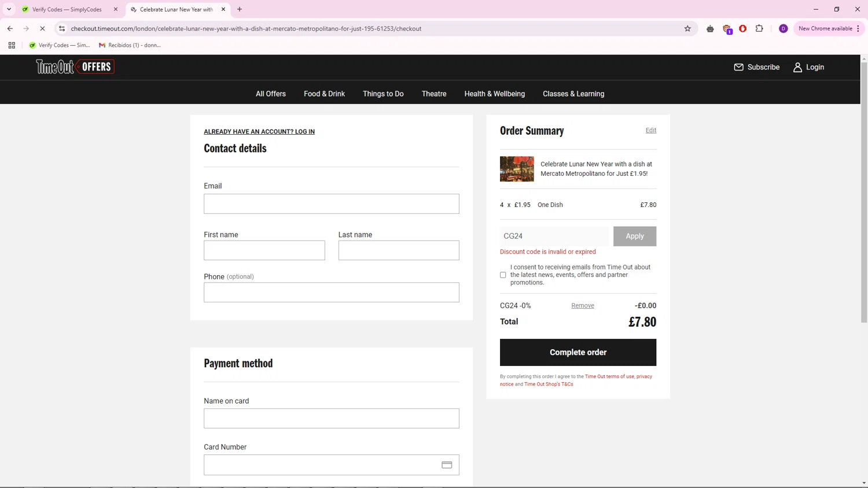Click the Subscribe envelope icon

coord(738,67)
